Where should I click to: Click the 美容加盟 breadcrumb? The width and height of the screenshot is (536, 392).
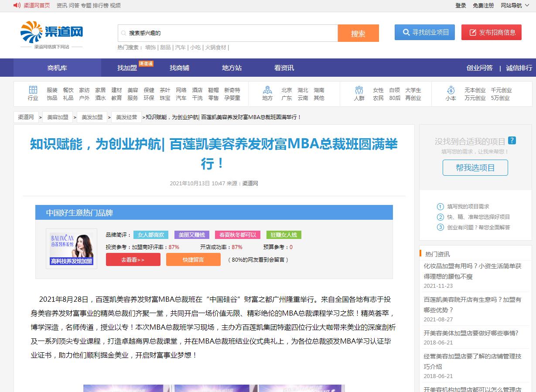coord(58,117)
